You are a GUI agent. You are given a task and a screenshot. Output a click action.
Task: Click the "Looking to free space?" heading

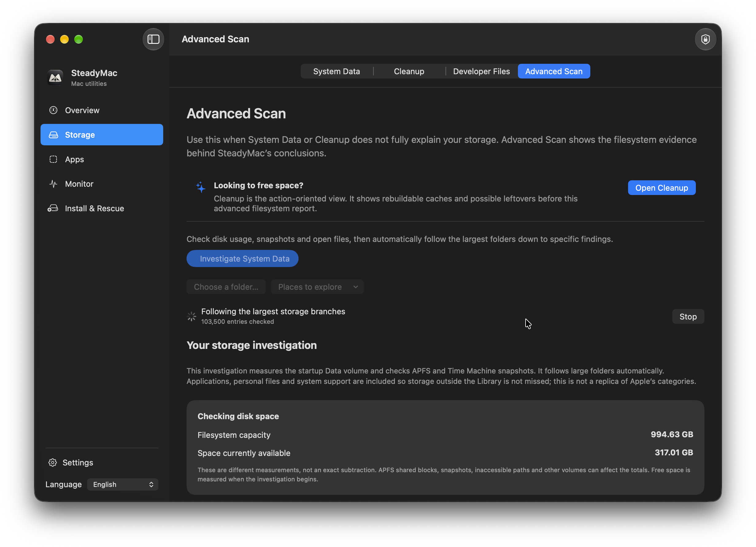tap(258, 186)
